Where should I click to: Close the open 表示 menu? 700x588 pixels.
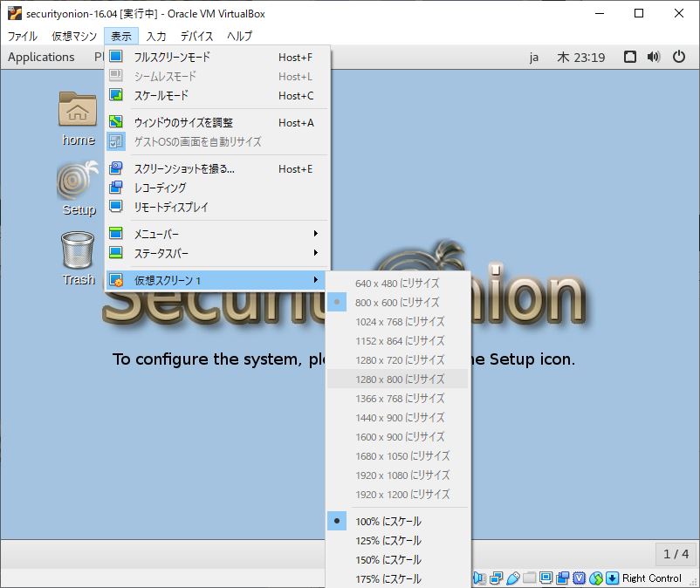click(x=121, y=36)
